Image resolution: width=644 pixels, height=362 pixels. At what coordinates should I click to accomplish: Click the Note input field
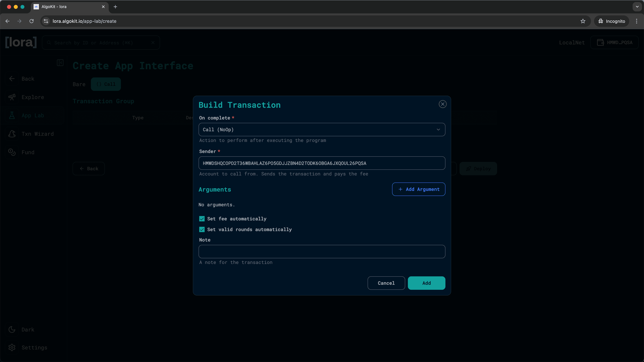click(321, 252)
